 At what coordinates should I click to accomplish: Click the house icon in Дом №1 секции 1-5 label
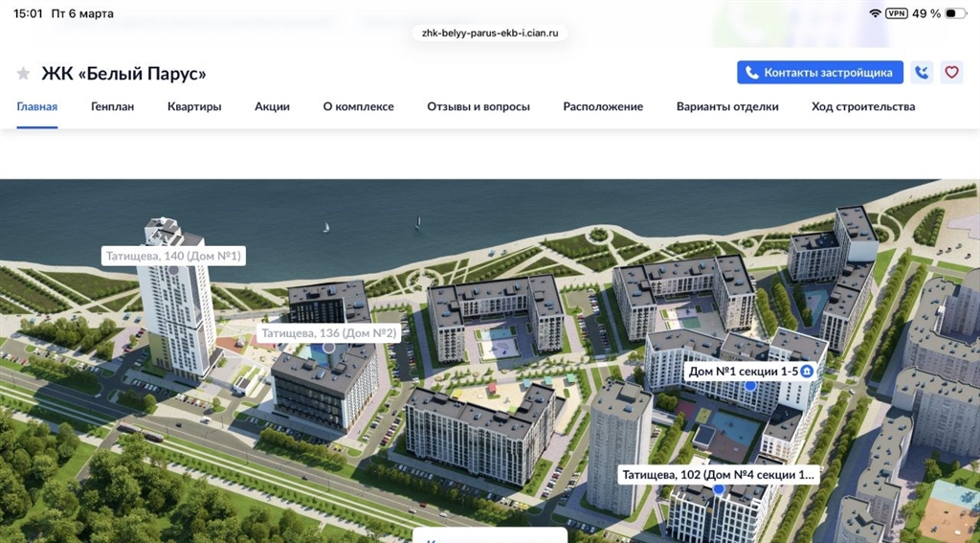click(808, 371)
